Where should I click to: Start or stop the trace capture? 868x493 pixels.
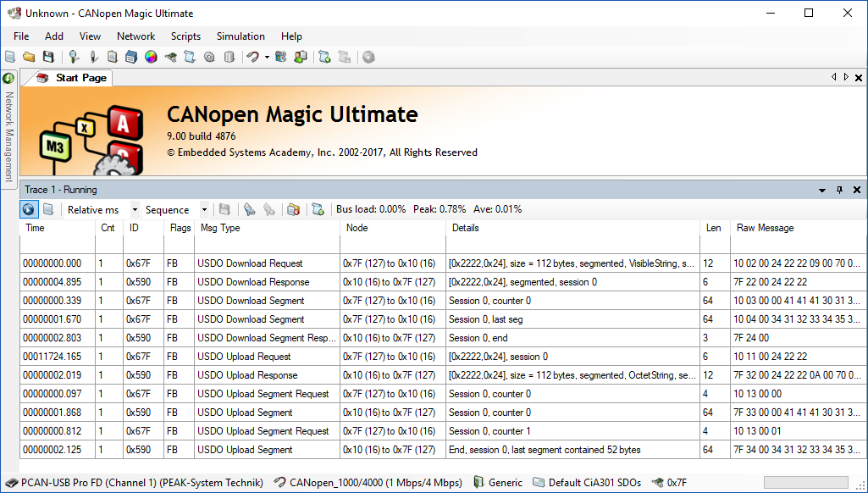[28, 209]
